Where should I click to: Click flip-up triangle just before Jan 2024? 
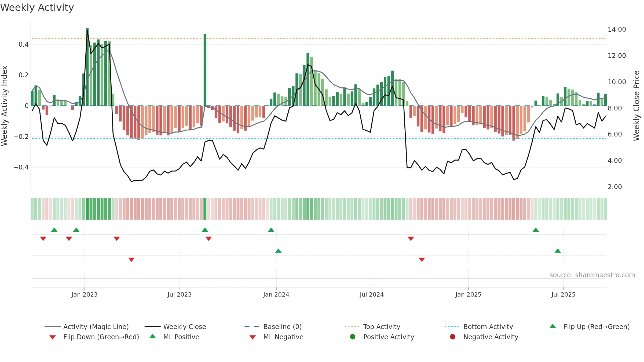click(271, 230)
